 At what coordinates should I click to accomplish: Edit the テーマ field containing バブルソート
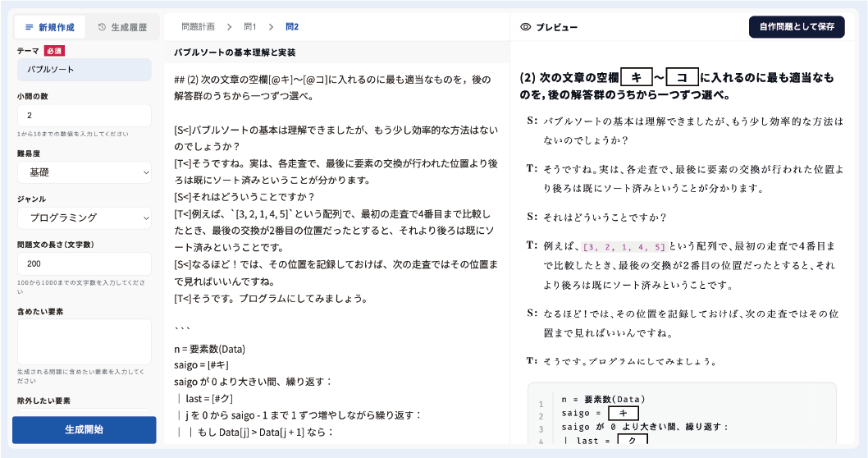(x=85, y=70)
